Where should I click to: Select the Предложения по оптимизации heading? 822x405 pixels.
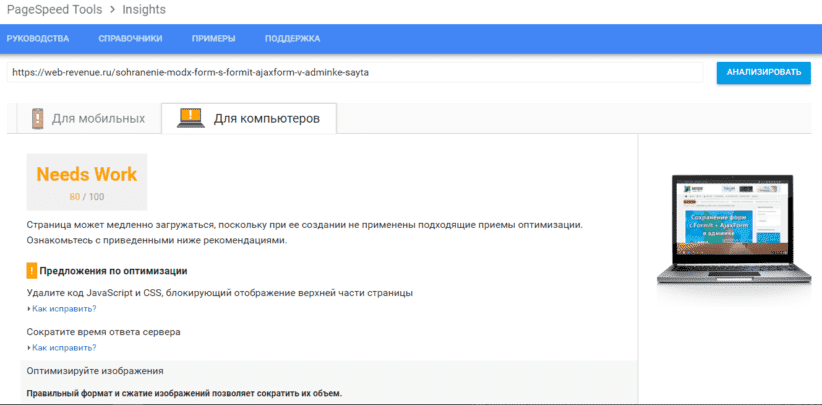(x=113, y=271)
